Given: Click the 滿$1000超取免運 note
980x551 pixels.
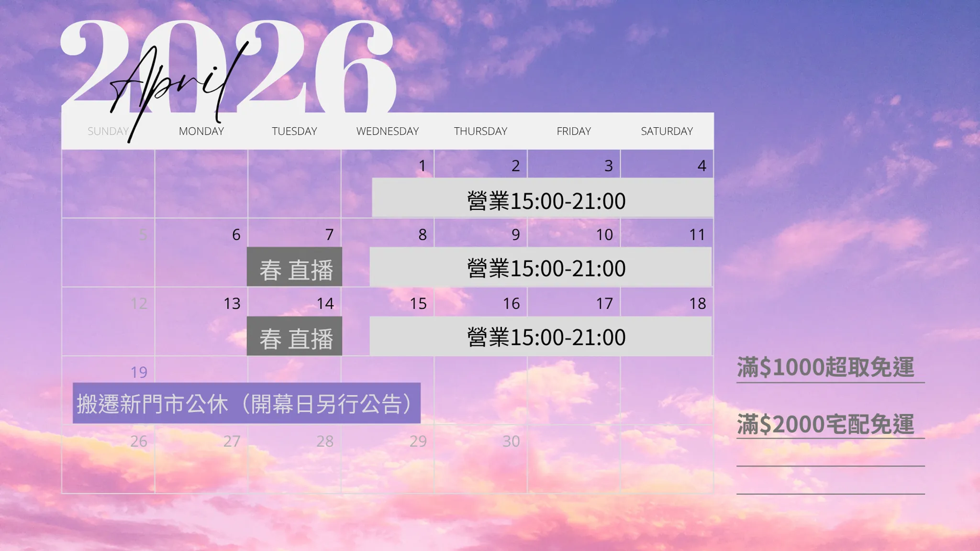Looking at the screenshot, I should click(x=825, y=367).
